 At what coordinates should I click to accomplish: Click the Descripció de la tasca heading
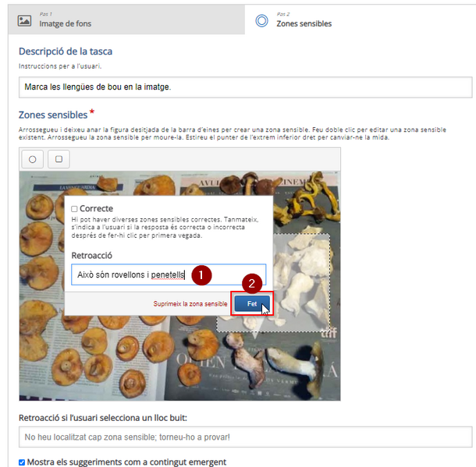[66, 51]
